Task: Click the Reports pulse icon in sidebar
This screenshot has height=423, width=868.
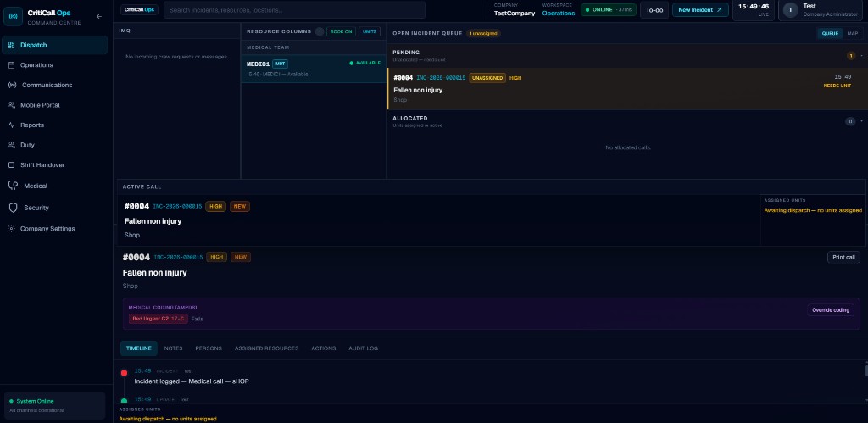Action: pos(11,125)
